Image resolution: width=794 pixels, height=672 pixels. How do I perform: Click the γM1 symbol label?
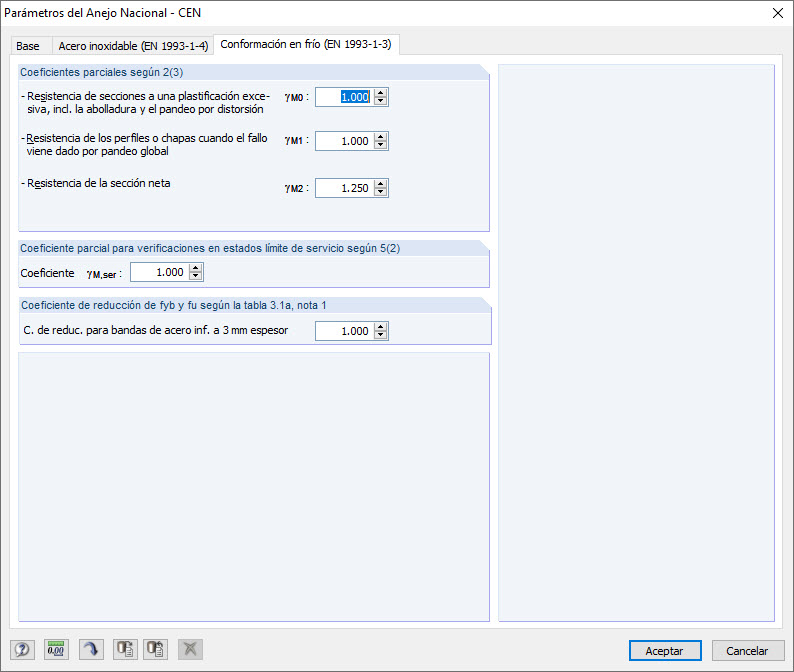coord(296,141)
